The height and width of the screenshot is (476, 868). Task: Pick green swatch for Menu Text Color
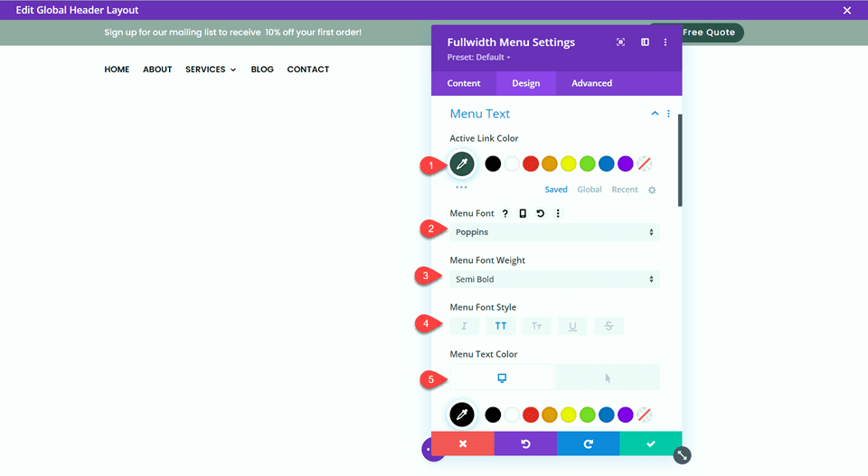(588, 415)
